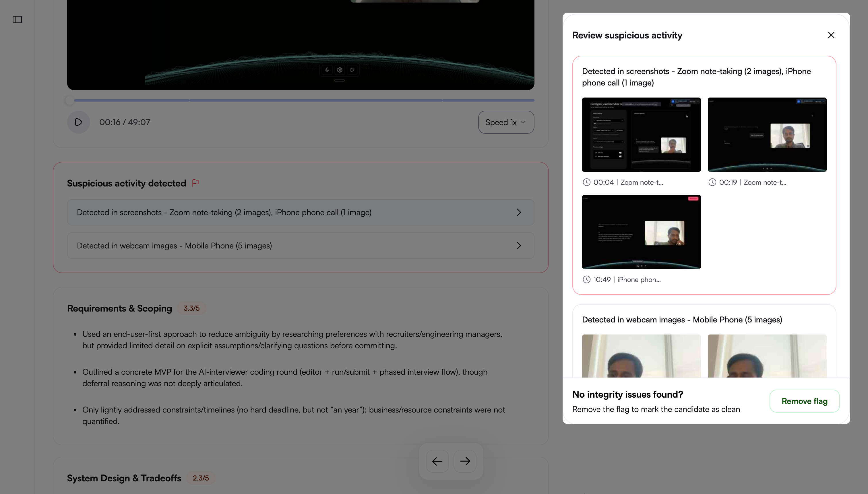
Task: Go to next candidate with right arrow
Action: tap(465, 461)
